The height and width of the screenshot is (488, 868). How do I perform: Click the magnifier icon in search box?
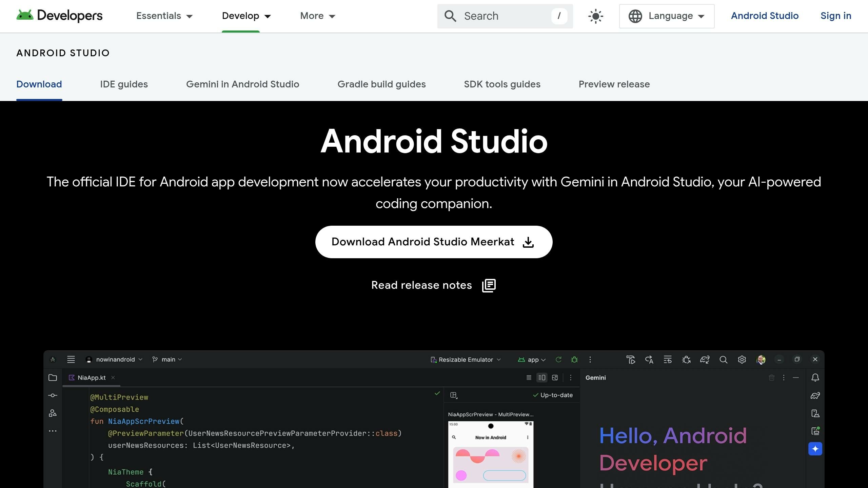(x=450, y=16)
